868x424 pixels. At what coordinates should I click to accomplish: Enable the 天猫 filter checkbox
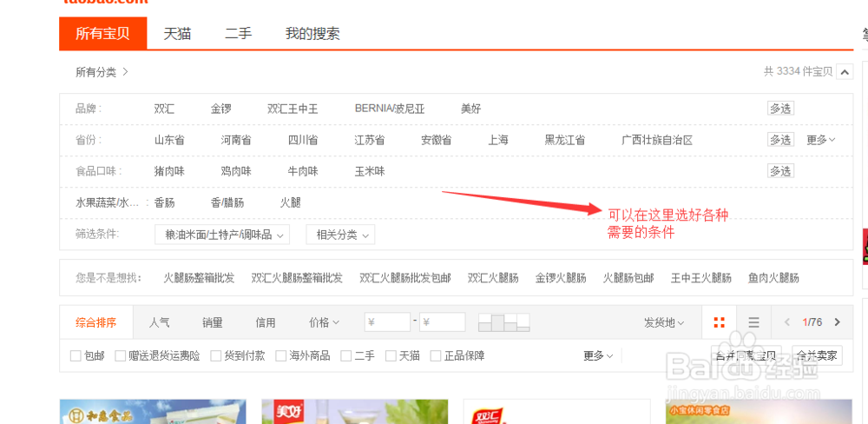(391, 356)
